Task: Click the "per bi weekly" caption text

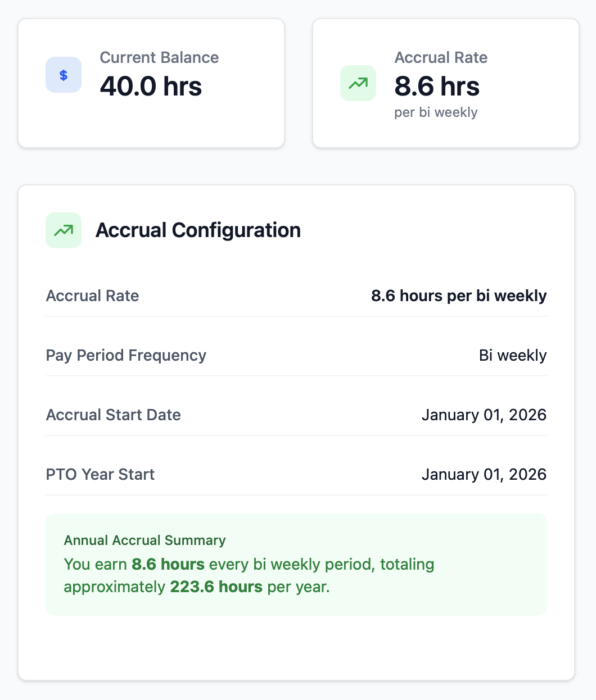Action: [x=436, y=112]
